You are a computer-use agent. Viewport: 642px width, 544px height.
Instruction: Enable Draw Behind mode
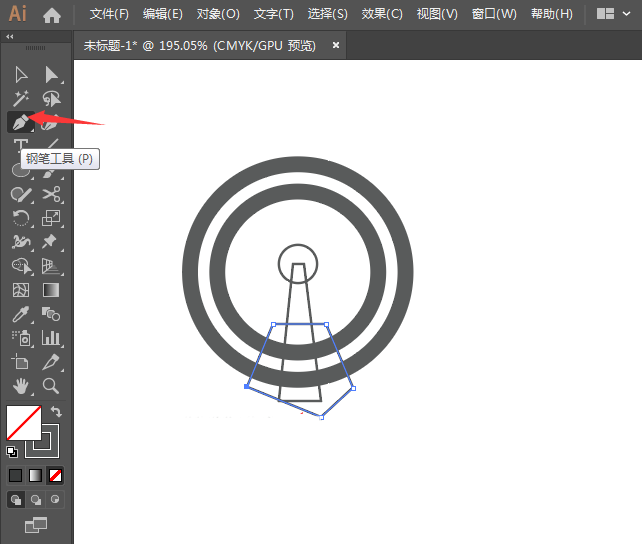point(36,499)
